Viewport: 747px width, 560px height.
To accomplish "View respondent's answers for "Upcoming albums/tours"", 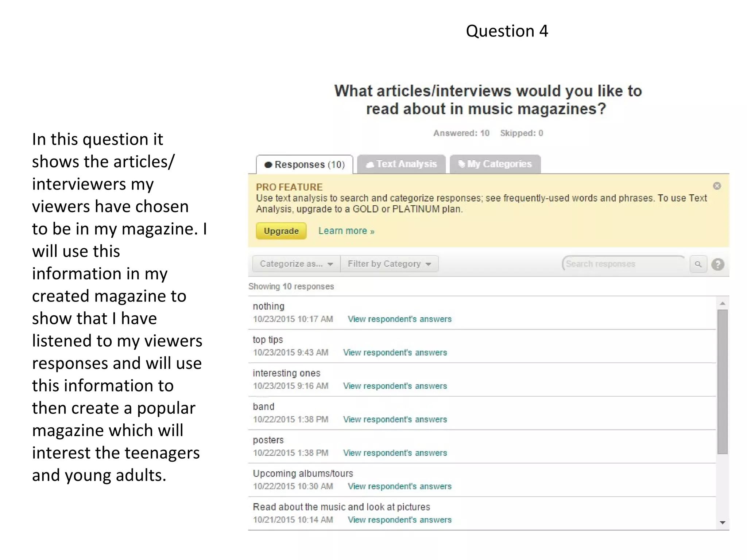I will click(x=400, y=486).
